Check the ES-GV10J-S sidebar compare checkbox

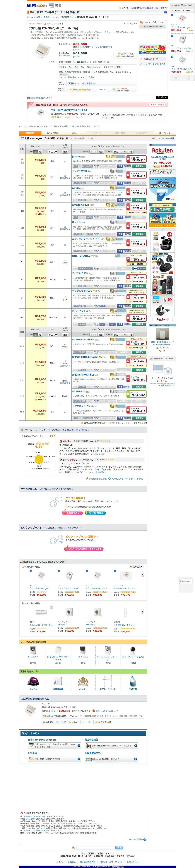[x=172, y=57]
